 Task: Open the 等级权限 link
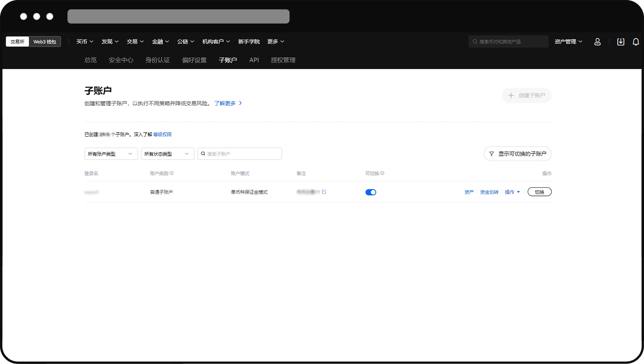click(162, 134)
